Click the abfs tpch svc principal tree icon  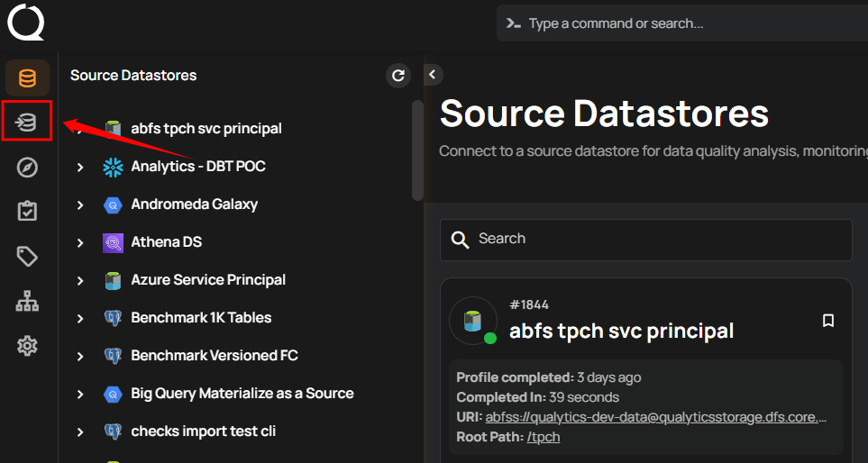coord(114,130)
